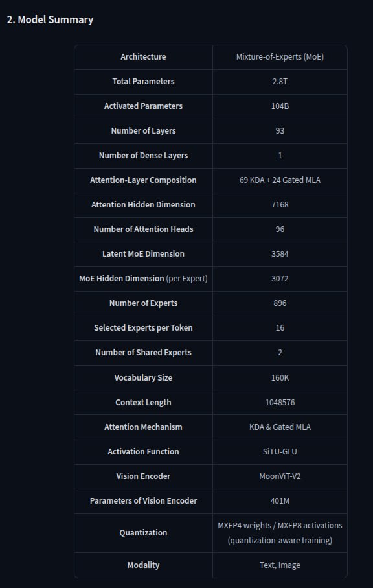Click the Mixture-of-Experts (MoE) value cell
Screen dimensions: 373x588
pyautogui.click(x=280, y=56)
